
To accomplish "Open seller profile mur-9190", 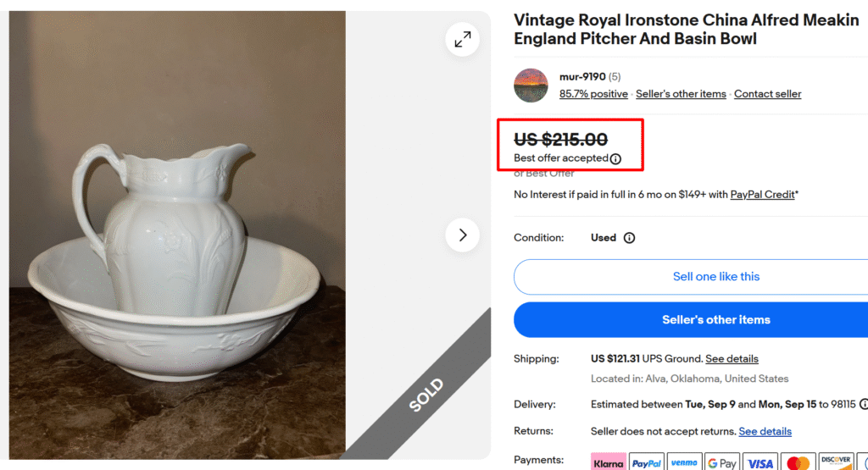I will tap(581, 77).
